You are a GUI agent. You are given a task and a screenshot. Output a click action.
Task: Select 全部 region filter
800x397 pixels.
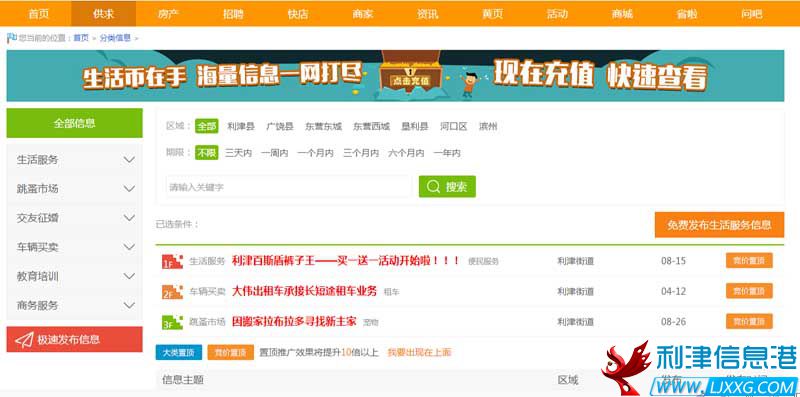(x=207, y=127)
